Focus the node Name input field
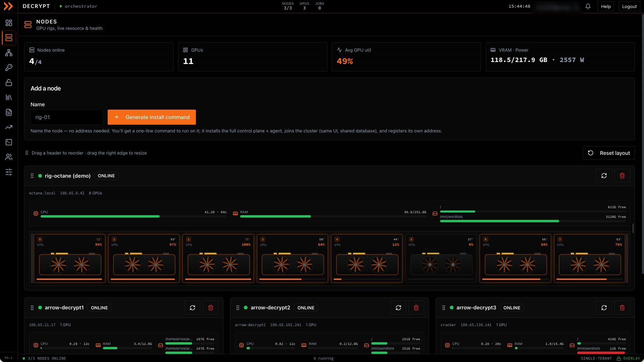644x362 pixels. (x=67, y=117)
